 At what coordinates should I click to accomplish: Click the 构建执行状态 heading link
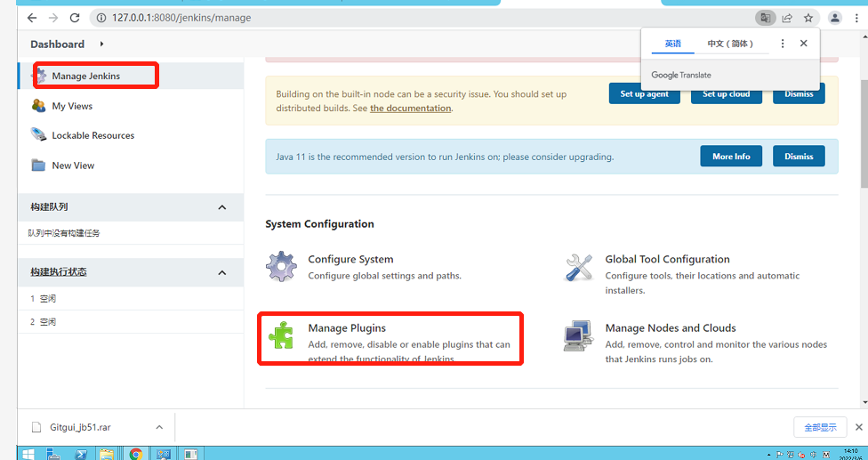tap(59, 272)
